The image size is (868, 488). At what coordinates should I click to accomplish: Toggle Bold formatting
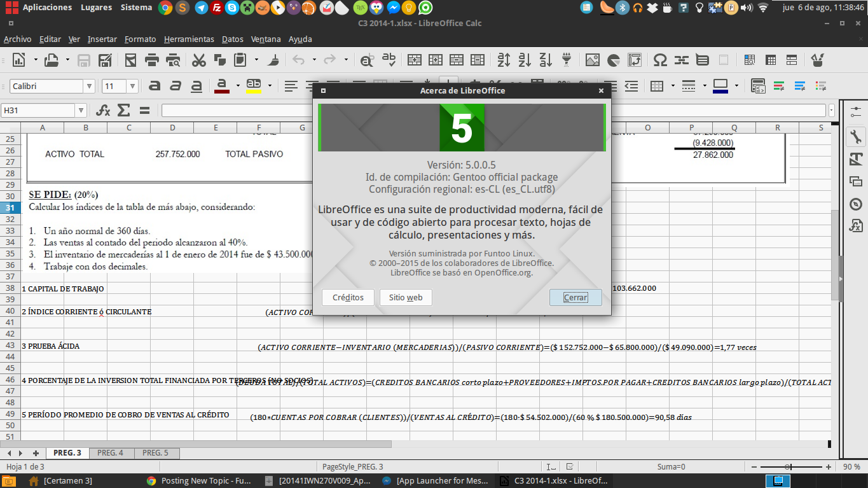point(155,85)
